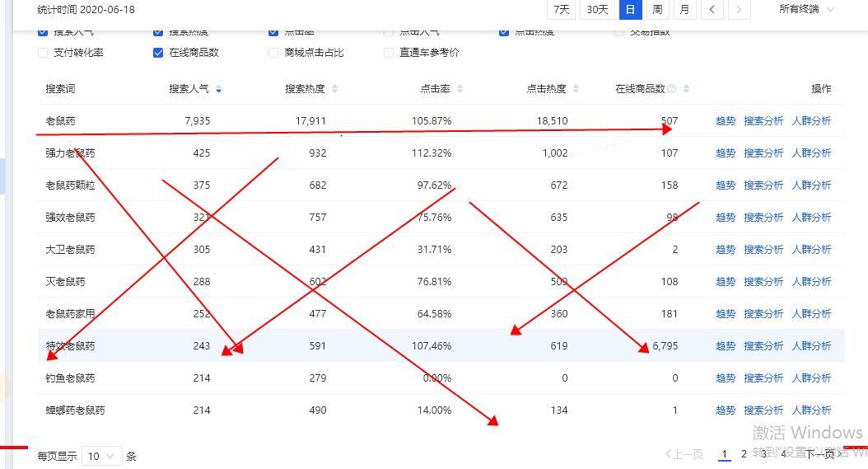Enable the 商城点击占比 checkbox
The height and width of the screenshot is (469, 868).
273,53
